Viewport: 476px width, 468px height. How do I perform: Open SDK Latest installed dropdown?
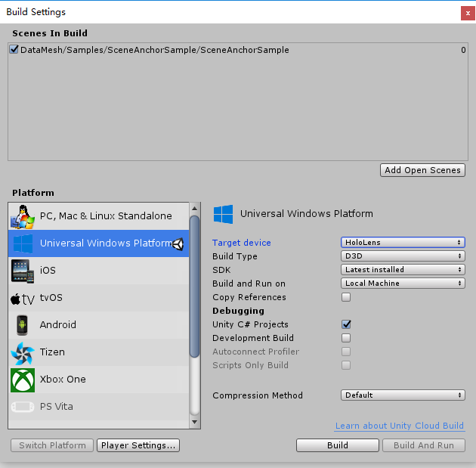[x=403, y=270]
